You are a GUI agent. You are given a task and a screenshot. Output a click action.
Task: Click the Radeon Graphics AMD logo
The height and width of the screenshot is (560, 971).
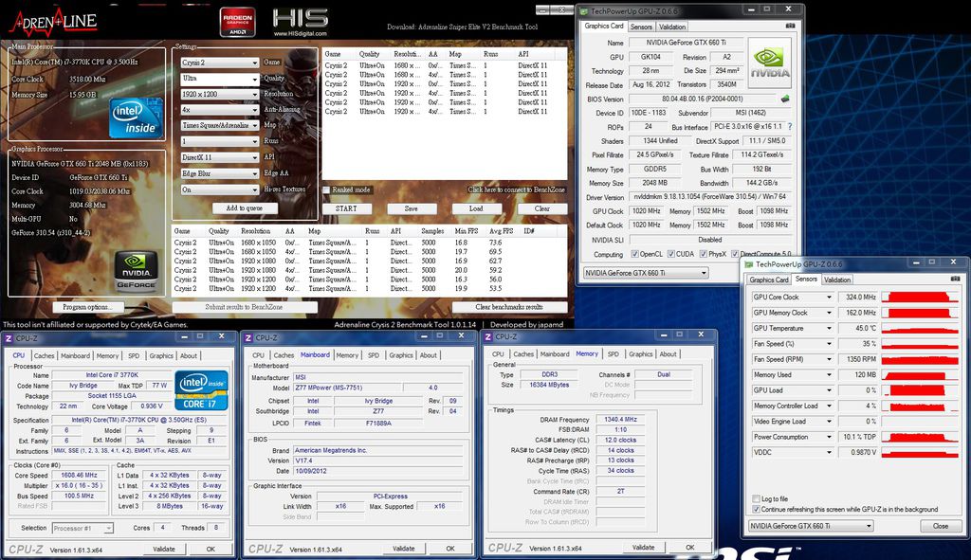[x=238, y=22]
